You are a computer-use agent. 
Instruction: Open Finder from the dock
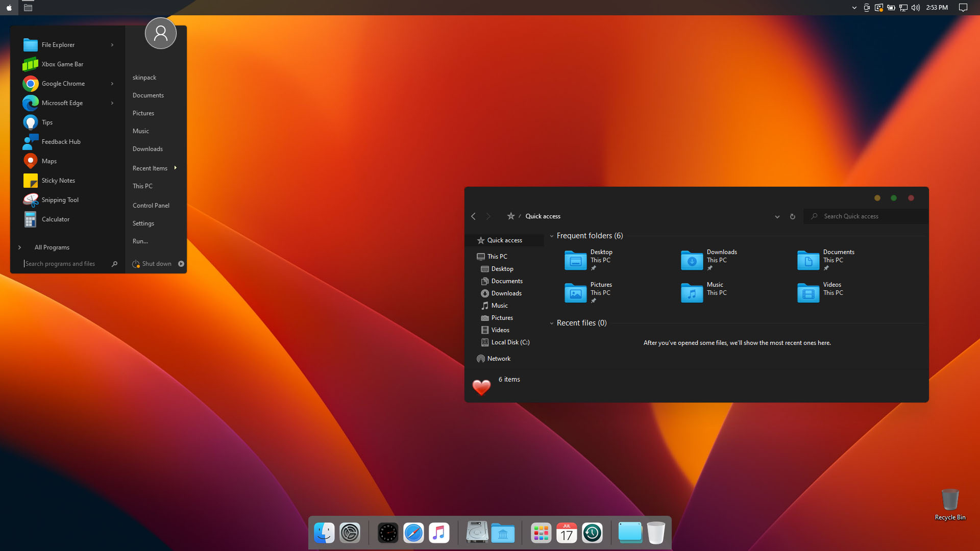(324, 533)
